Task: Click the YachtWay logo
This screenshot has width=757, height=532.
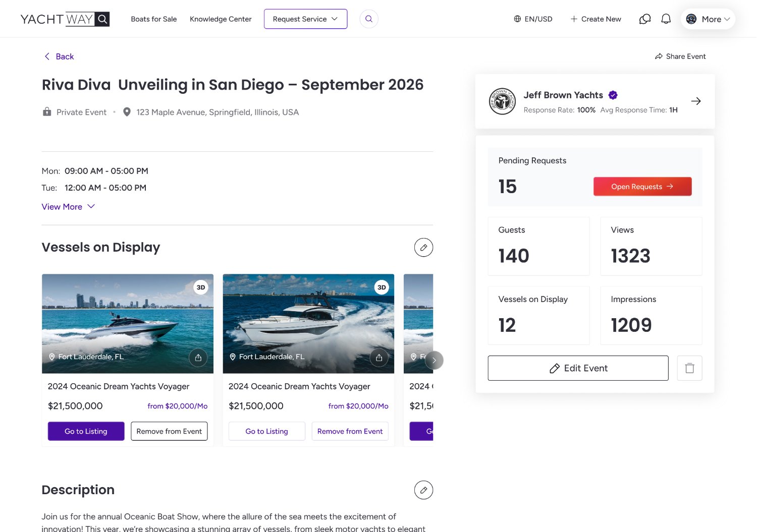Action: 65,19
